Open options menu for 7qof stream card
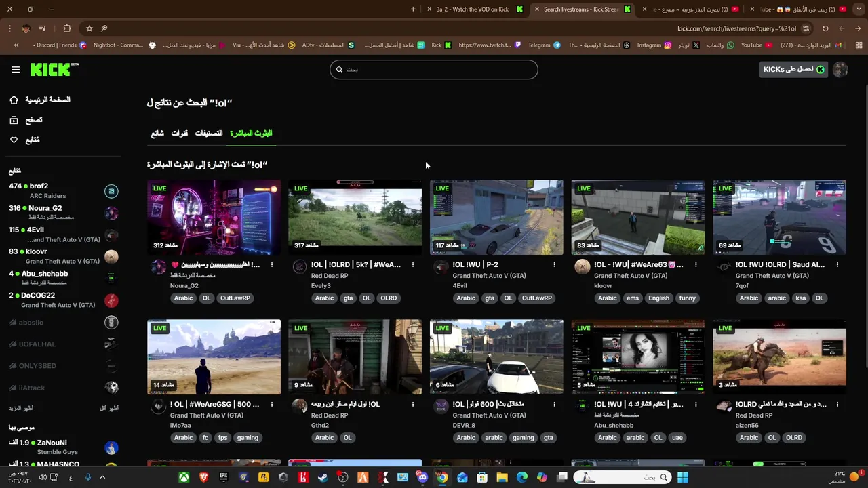This screenshot has width=868, height=488. click(x=837, y=264)
